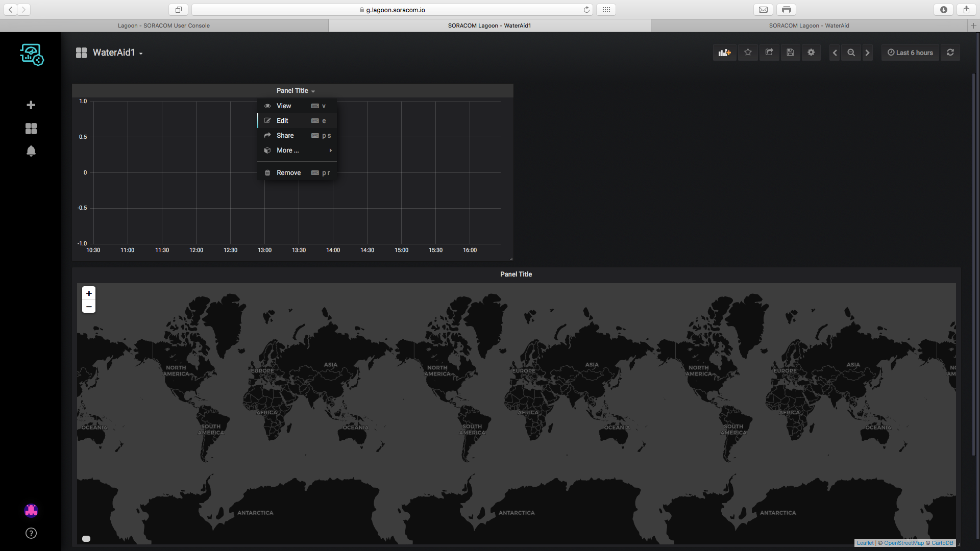980x551 pixels.
Task: Click the map zoom in plus button
Action: tap(89, 293)
